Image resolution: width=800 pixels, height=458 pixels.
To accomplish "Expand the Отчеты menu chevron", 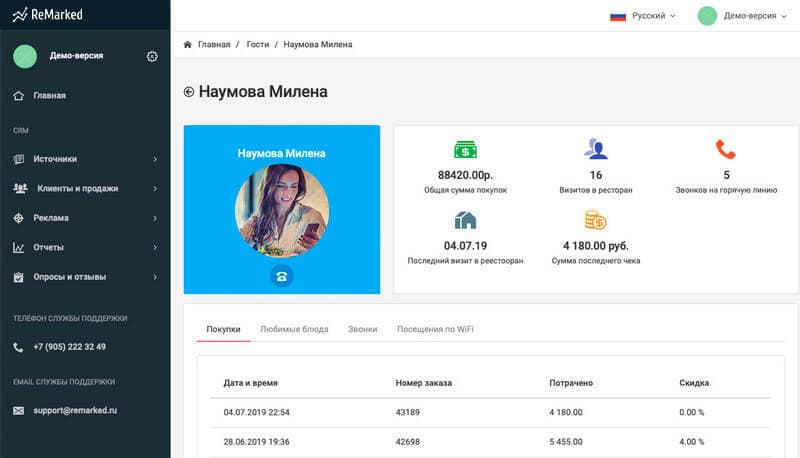I will pos(155,247).
